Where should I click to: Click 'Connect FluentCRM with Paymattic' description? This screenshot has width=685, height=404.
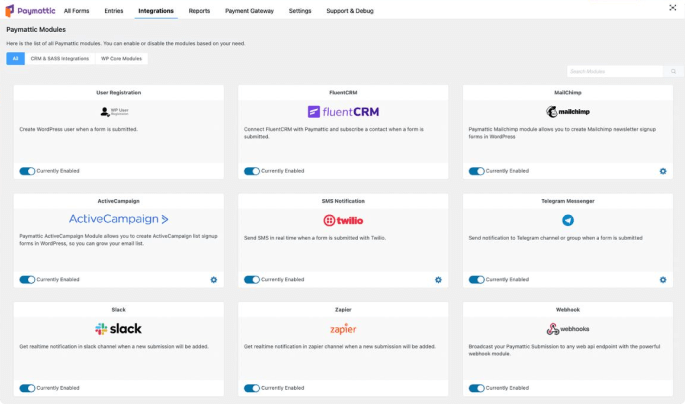point(333,133)
